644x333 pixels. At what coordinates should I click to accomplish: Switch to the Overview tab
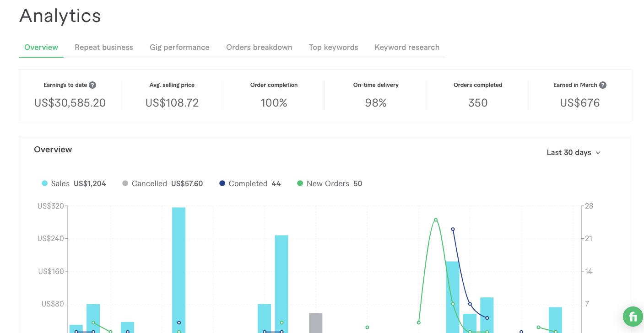click(x=41, y=47)
